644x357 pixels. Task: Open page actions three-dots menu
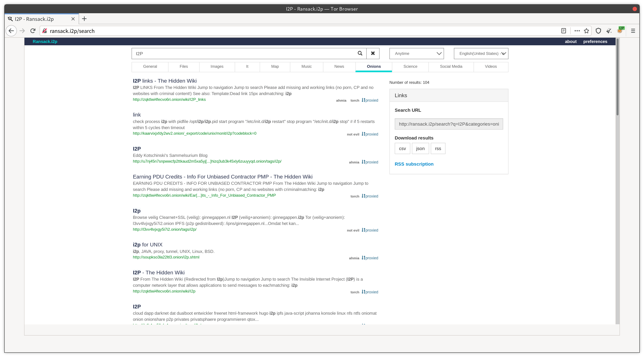tap(577, 31)
